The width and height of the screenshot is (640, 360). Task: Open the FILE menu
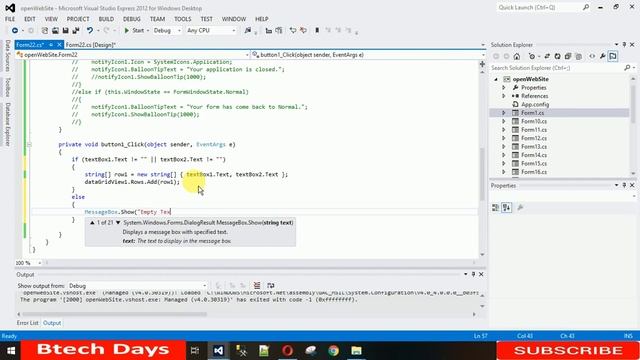10,19
